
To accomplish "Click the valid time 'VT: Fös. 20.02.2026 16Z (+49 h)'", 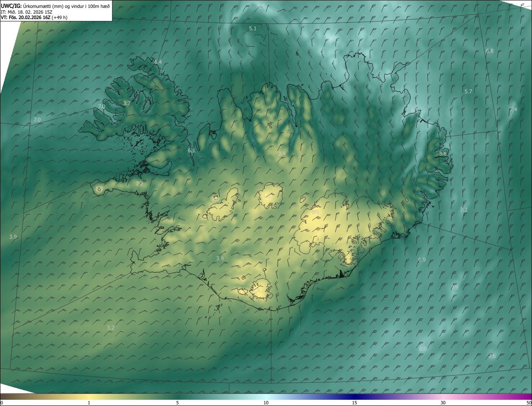I will click(34, 17).
